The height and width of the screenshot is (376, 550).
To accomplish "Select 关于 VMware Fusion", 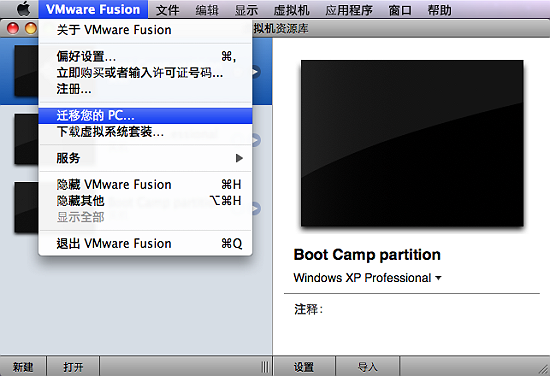I will point(145,30).
